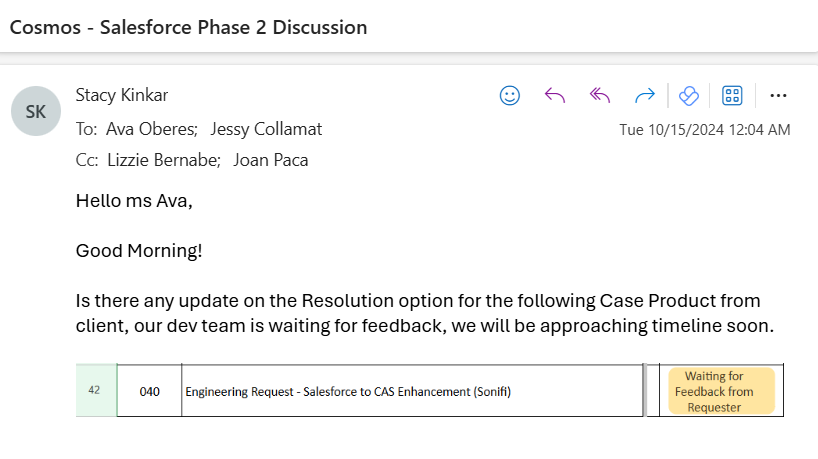Forward this email with the forward arrow
818x459 pixels.
[645, 96]
